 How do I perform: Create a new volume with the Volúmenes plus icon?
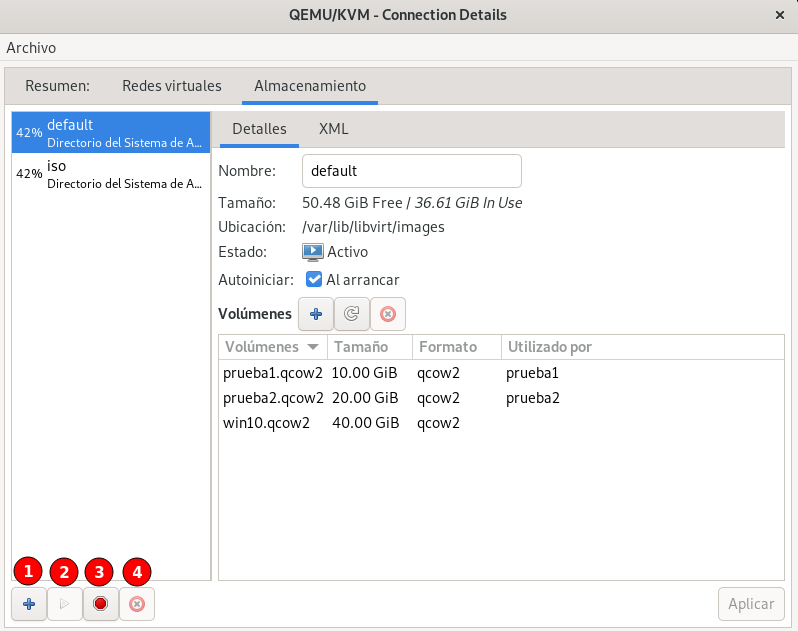click(x=316, y=314)
